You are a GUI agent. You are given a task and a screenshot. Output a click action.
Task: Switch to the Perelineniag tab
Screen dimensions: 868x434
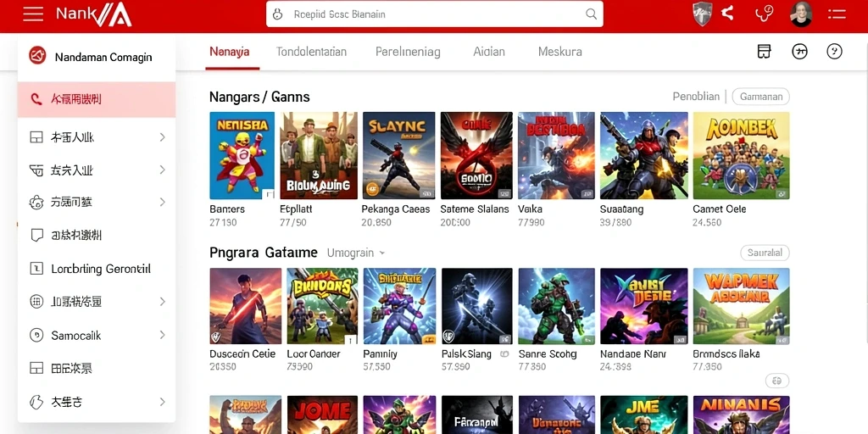coord(408,52)
